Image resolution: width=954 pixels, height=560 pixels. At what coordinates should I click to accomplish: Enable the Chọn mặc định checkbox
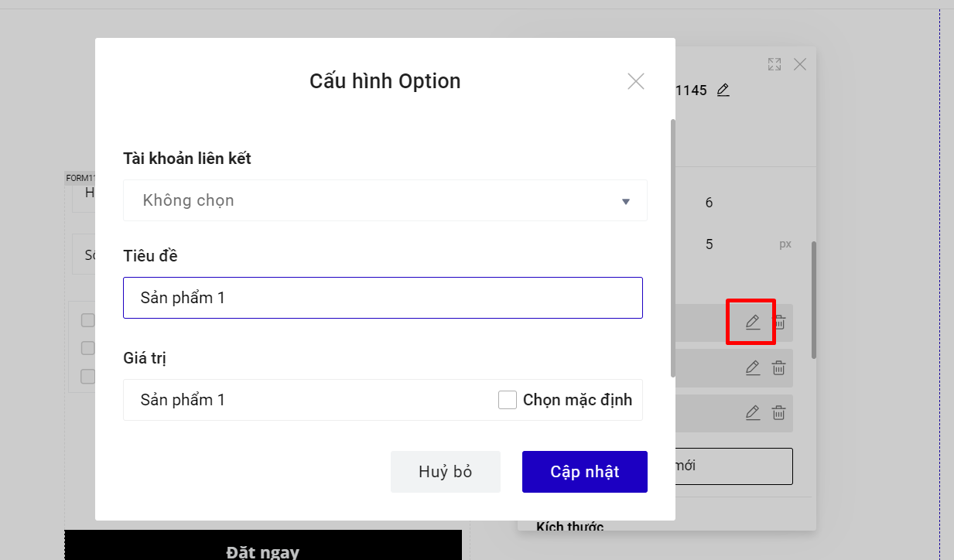[508, 400]
